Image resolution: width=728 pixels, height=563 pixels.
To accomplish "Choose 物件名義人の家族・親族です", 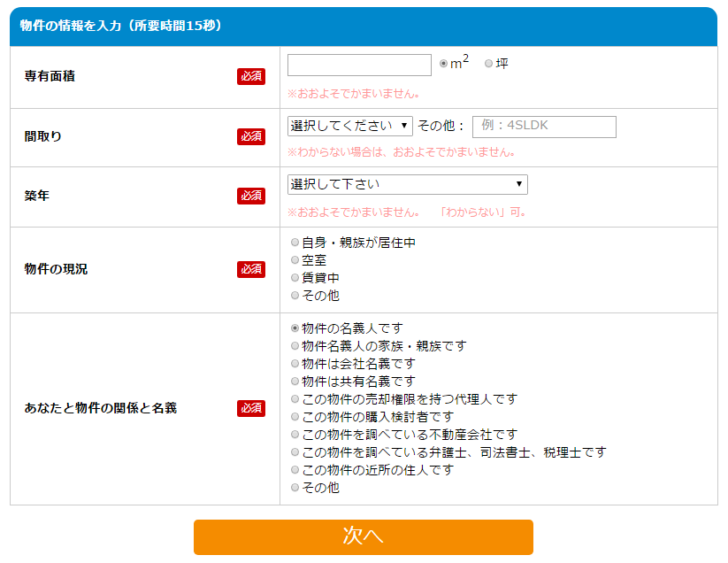I will coord(295,346).
